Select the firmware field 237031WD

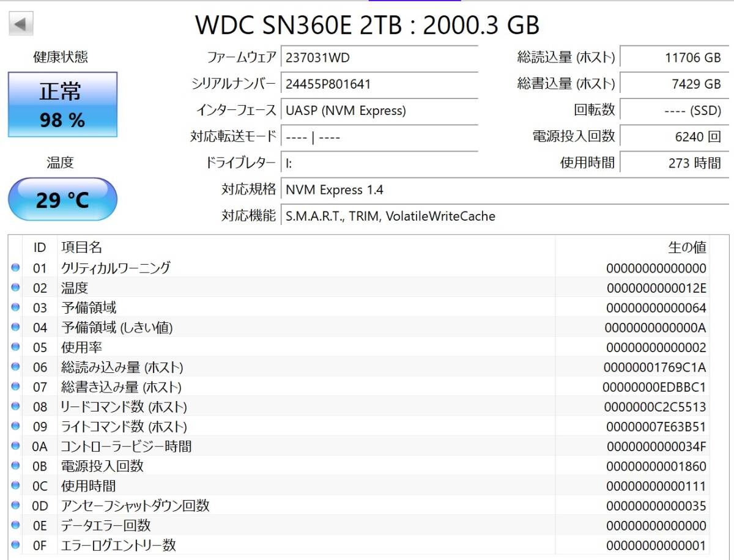[379, 57]
